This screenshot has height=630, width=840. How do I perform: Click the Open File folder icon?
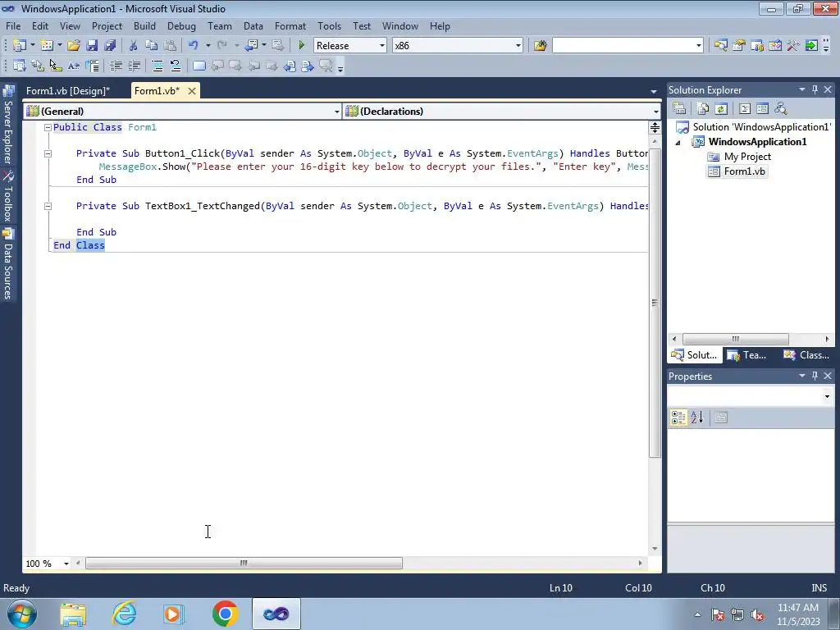(74, 46)
